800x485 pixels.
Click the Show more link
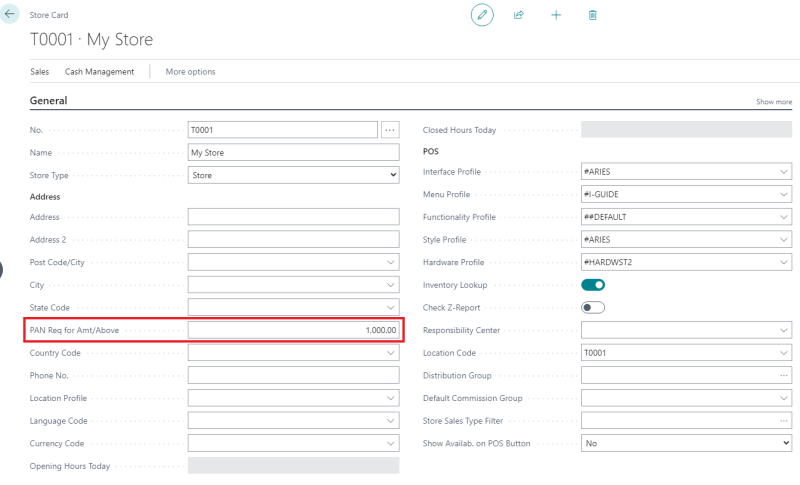point(773,102)
